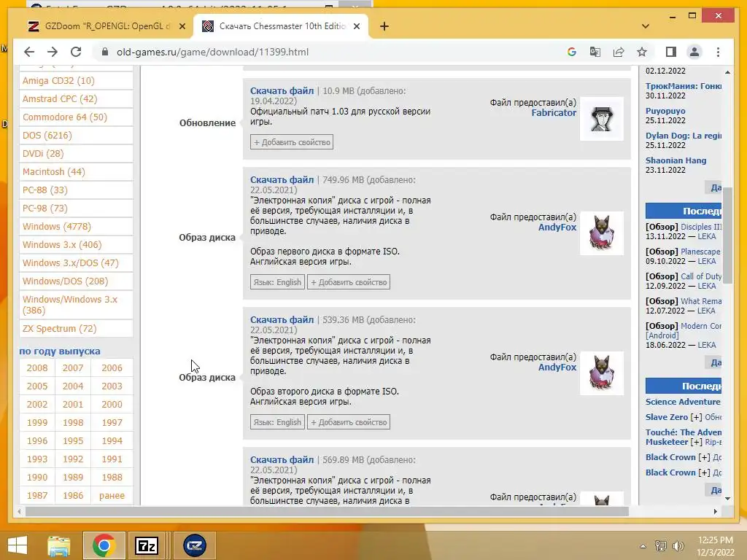Open Chrome three-dot menu
The image size is (747, 560).
[718, 52]
